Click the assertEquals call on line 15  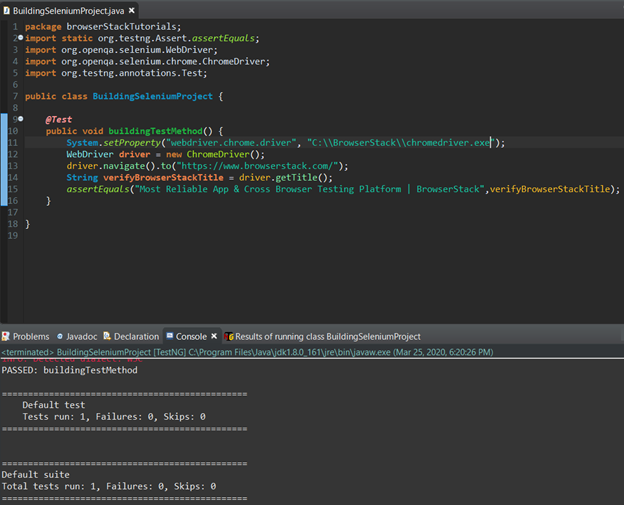tap(98, 189)
